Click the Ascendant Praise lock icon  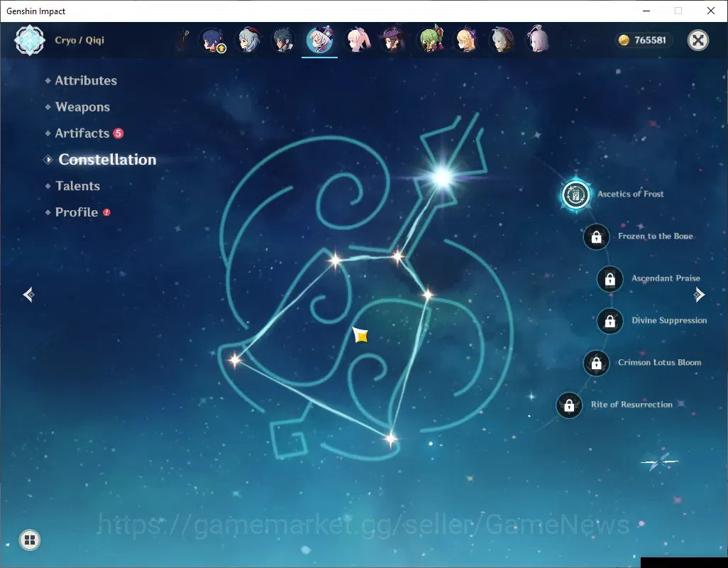click(610, 278)
